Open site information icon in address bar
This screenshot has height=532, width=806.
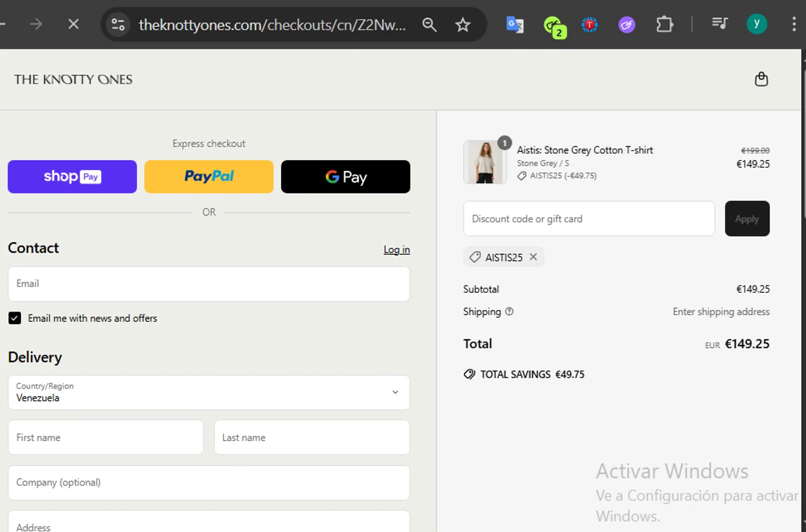tap(118, 24)
